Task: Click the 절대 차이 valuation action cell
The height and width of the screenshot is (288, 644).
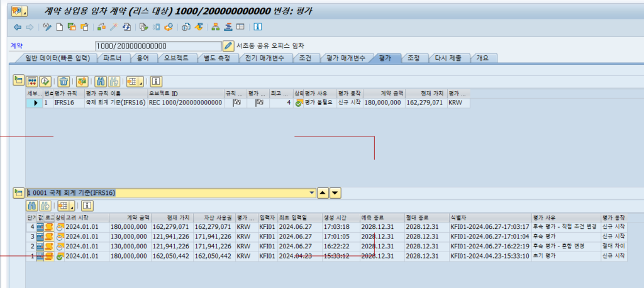Action: pos(613,246)
